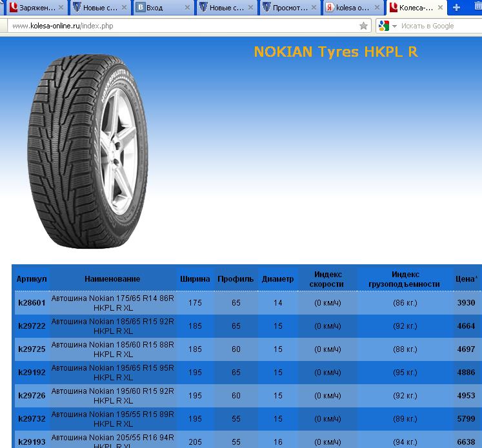This screenshot has width=482, height=448.
Task: Open "Автошина Nokian 185/65 R15 92R" item
Action: pyautogui.click(x=112, y=326)
